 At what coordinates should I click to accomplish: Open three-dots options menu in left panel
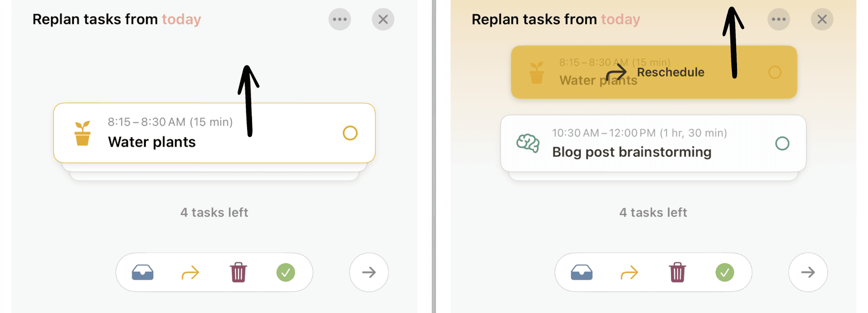click(x=340, y=19)
